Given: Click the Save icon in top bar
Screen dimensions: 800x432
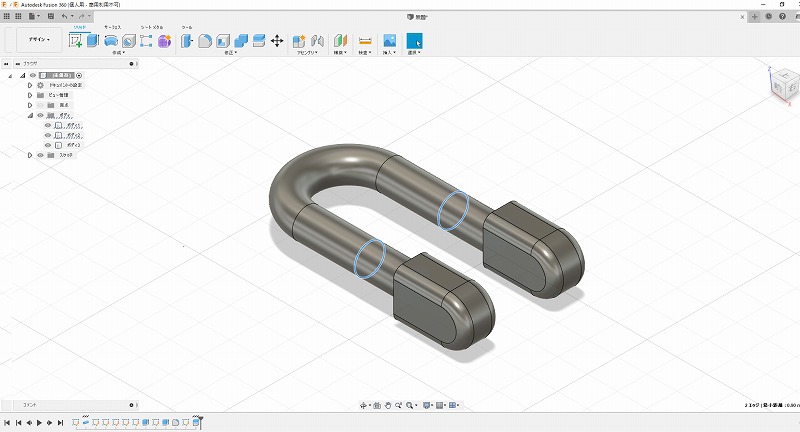Looking at the screenshot, I should point(49,17).
